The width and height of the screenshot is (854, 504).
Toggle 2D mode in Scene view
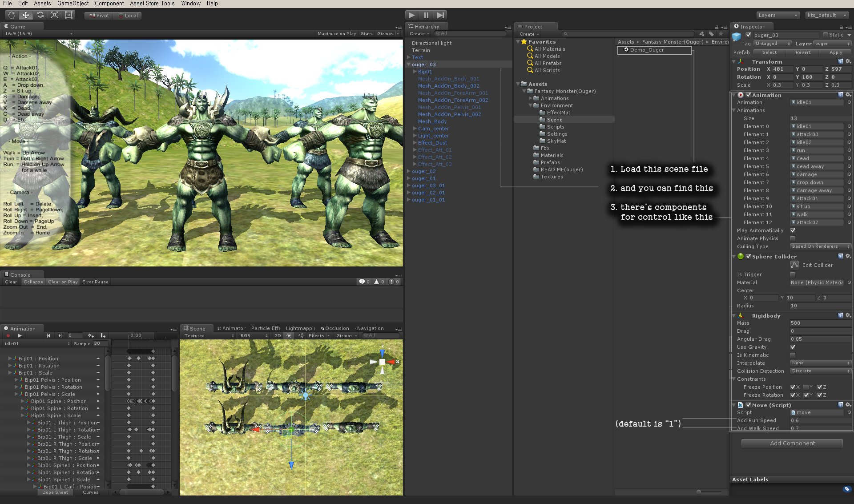point(278,336)
